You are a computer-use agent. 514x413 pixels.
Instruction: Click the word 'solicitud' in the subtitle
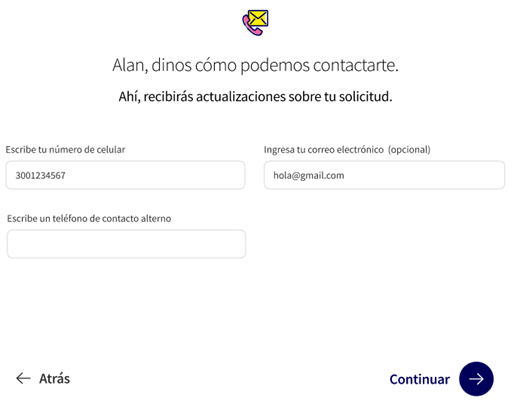pos(365,97)
